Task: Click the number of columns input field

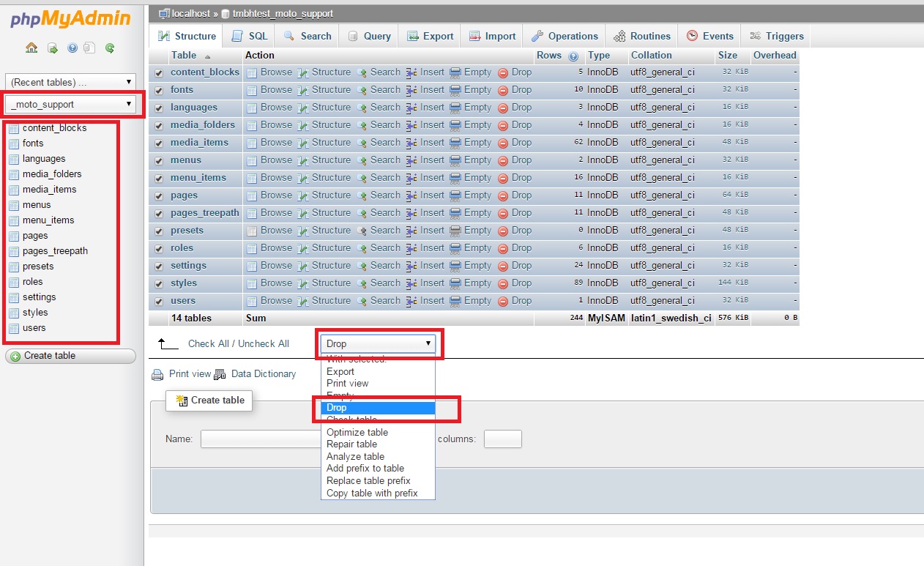Action: click(x=503, y=439)
